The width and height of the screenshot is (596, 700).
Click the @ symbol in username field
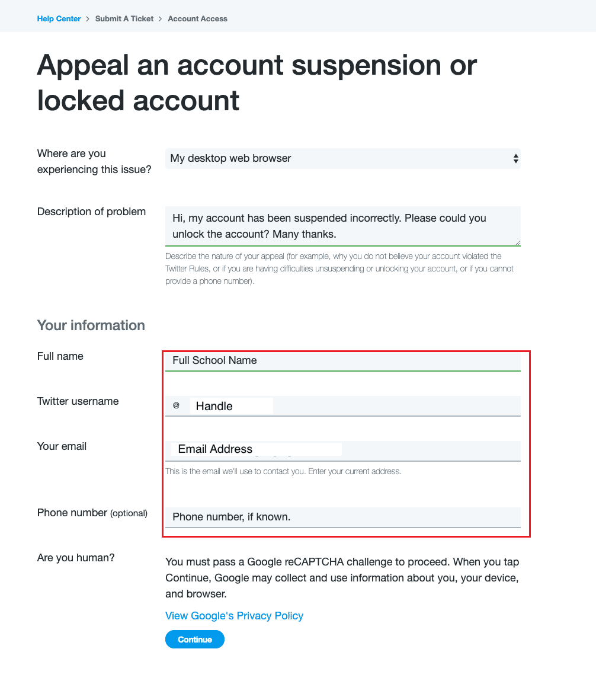176,405
